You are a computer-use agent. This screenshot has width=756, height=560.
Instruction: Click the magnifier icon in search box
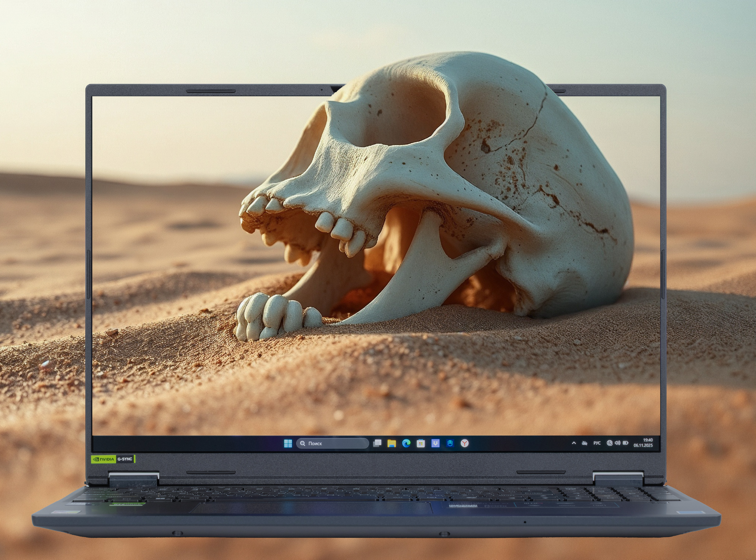pyautogui.click(x=302, y=444)
